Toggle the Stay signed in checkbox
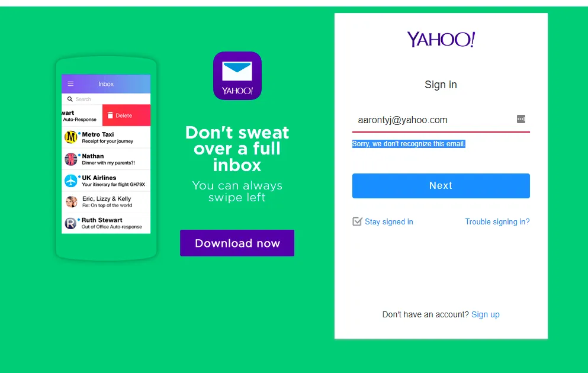The height and width of the screenshot is (373, 588). [x=357, y=221]
